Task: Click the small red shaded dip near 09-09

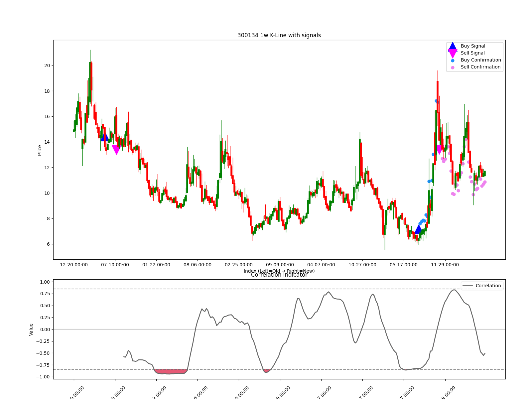Action: pyautogui.click(x=266, y=371)
